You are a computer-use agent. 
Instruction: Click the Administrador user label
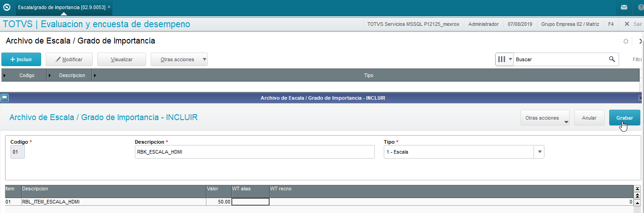tap(483, 24)
